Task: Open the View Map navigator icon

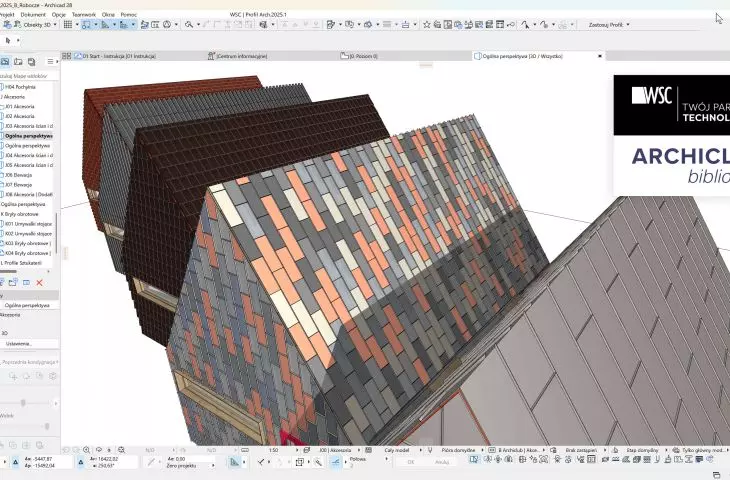Action: [5, 61]
